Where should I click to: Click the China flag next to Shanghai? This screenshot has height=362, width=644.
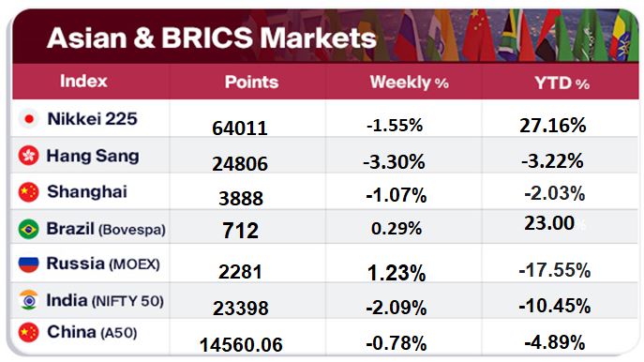29,192
